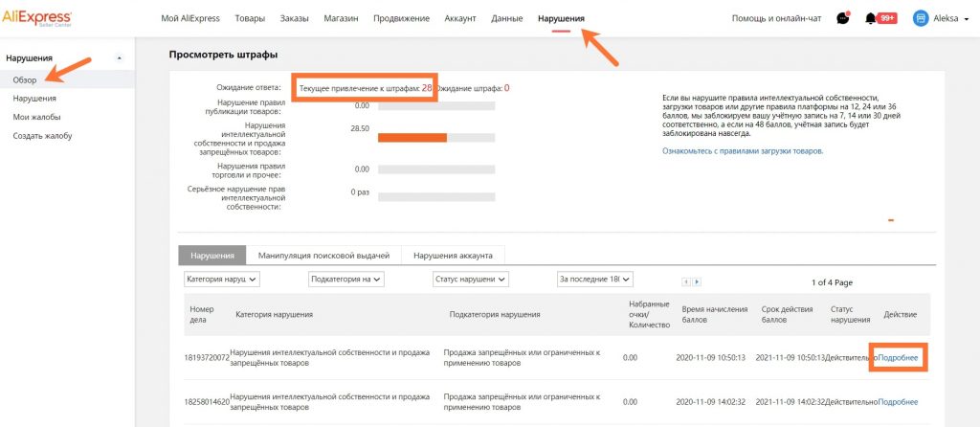Open Создать жалобу in sidebar
Viewport: 980px width, 427px height.
tap(42, 136)
